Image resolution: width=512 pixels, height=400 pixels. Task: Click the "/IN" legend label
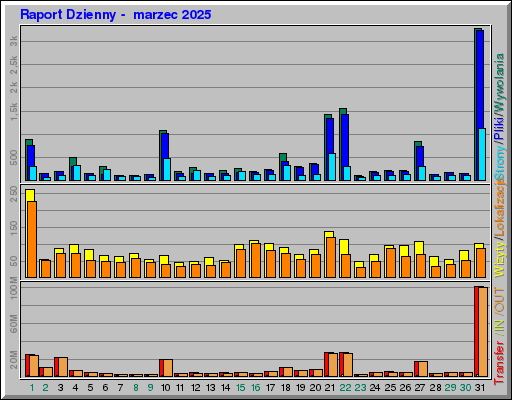click(499, 326)
